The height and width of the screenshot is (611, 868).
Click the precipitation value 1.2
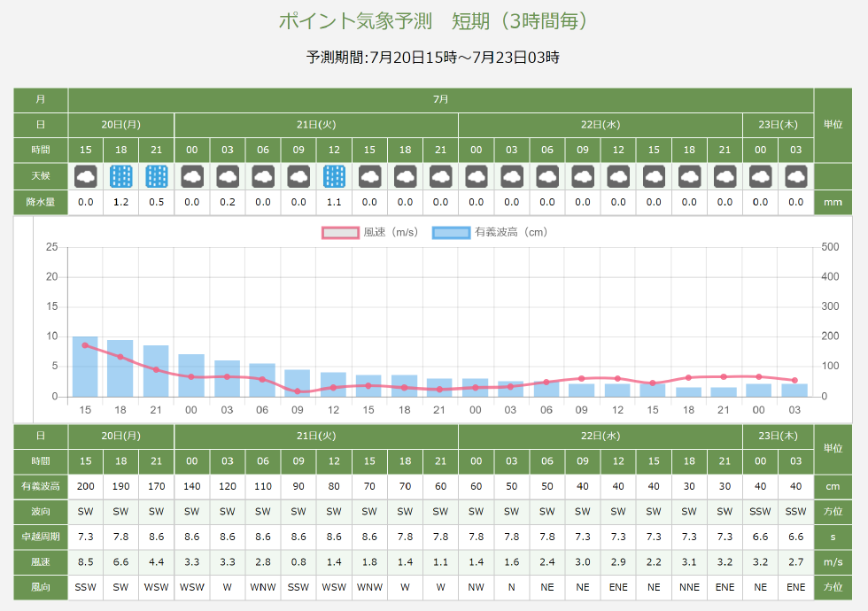tap(120, 202)
